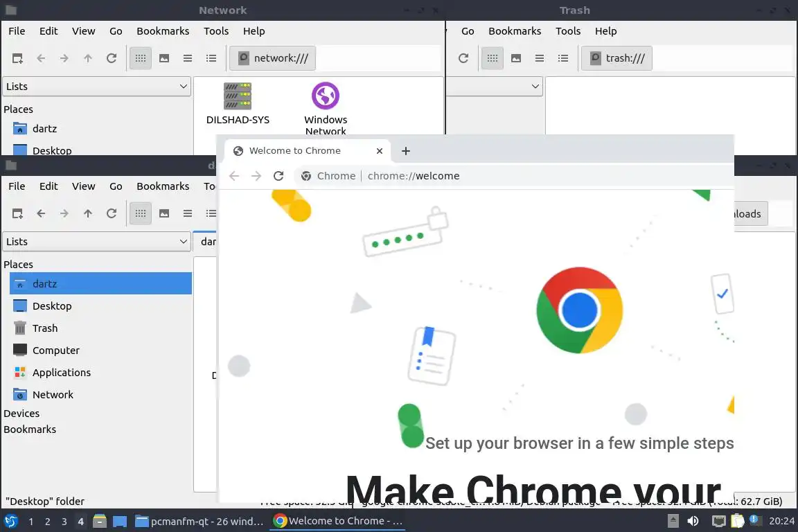Select Network in Places list
This screenshot has height=532, width=798.
click(x=100, y=395)
